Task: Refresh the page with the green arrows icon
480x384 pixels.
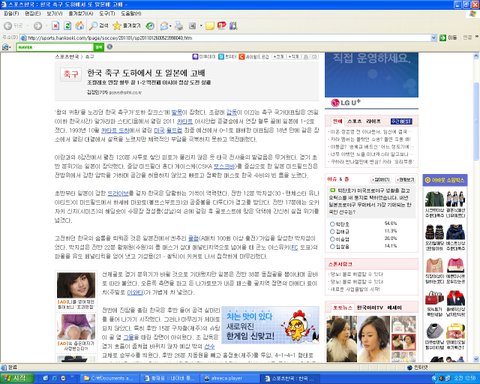Action: [x=68, y=26]
